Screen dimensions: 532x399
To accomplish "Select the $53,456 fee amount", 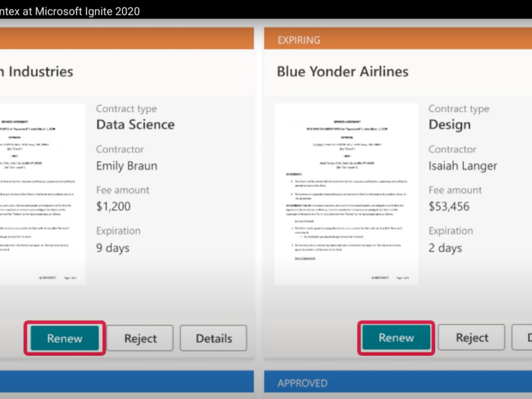I will [449, 206].
